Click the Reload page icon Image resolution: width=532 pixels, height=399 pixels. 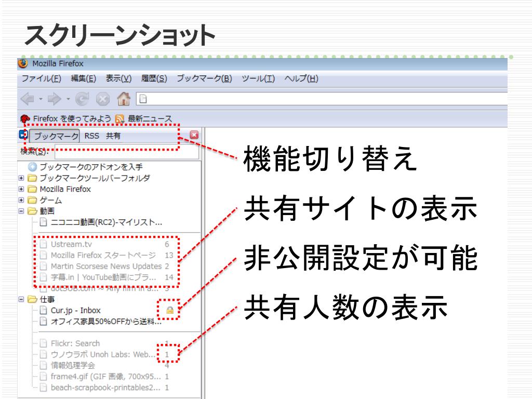(x=82, y=99)
